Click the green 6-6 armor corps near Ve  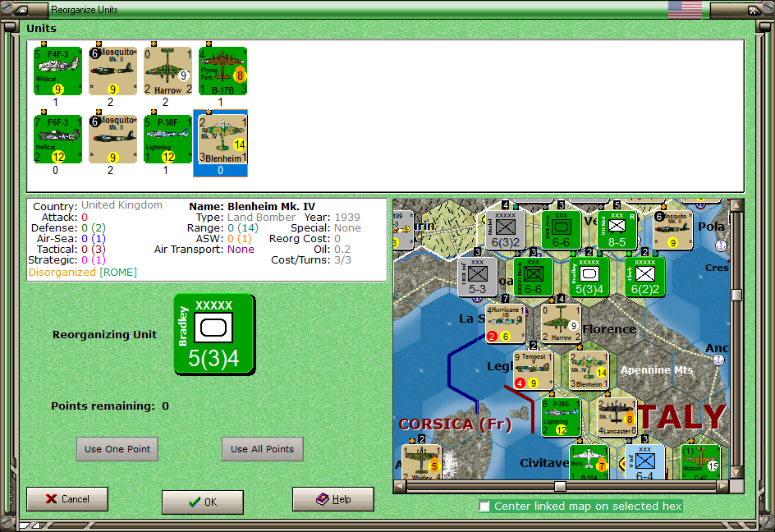[561, 230]
